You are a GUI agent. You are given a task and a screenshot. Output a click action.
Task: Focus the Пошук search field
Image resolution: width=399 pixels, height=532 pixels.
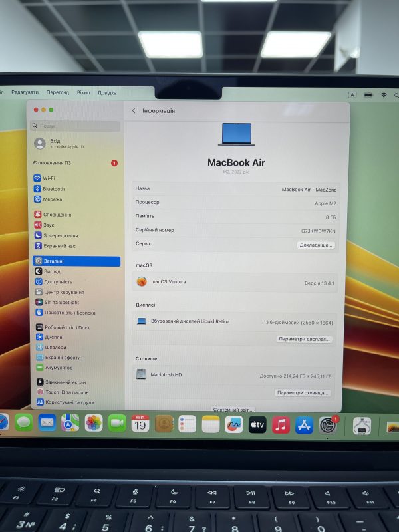(75, 126)
